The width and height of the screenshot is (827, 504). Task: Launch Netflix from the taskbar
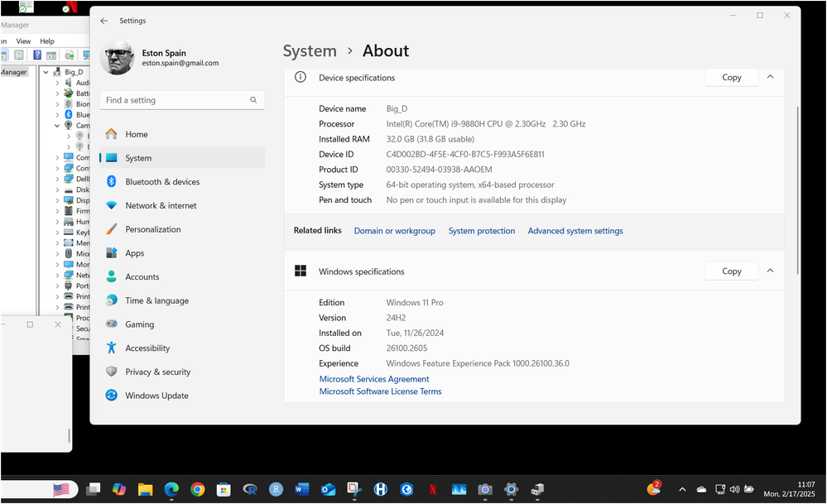(432, 490)
